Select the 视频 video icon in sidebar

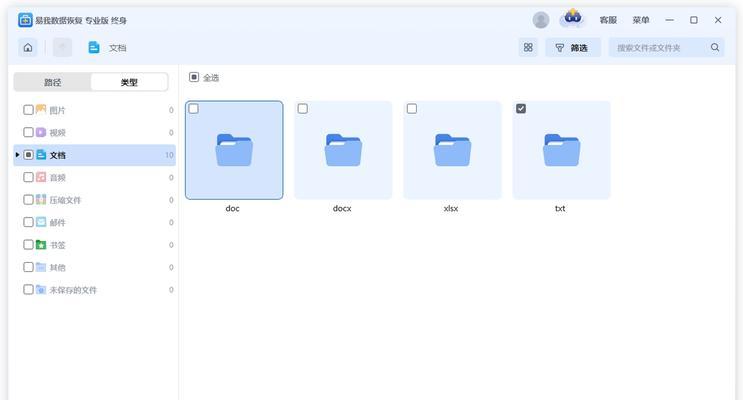point(41,132)
